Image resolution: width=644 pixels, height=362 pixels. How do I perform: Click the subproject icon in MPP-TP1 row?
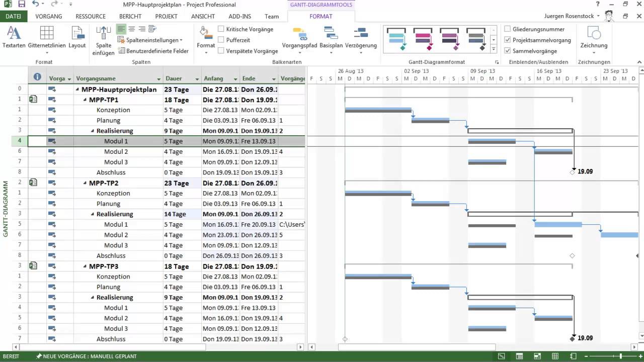tap(33, 100)
